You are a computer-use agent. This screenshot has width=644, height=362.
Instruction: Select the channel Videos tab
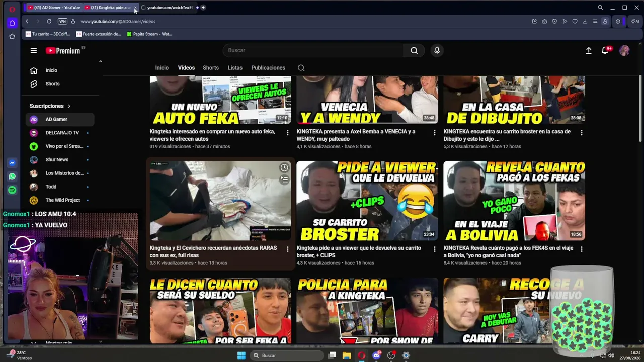point(186,68)
